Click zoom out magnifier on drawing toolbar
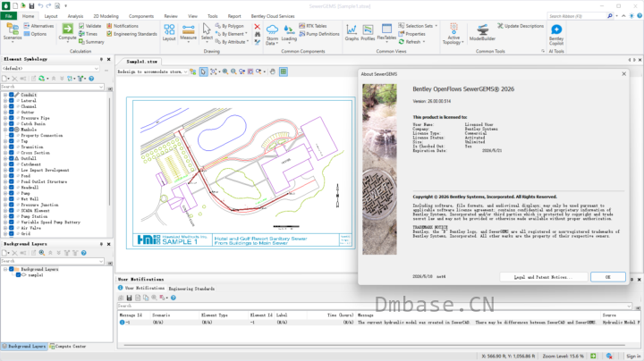 (233, 71)
